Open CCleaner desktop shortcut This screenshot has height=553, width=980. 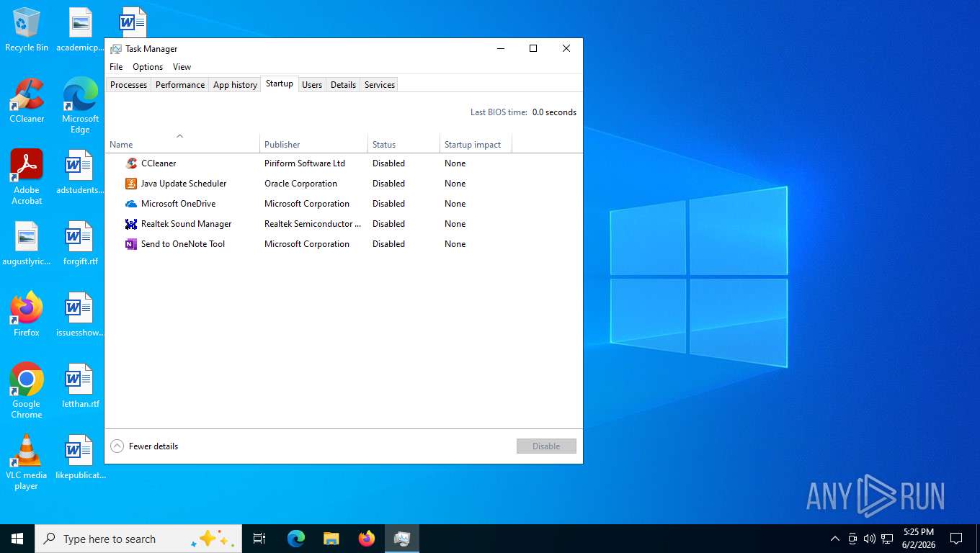click(x=27, y=101)
